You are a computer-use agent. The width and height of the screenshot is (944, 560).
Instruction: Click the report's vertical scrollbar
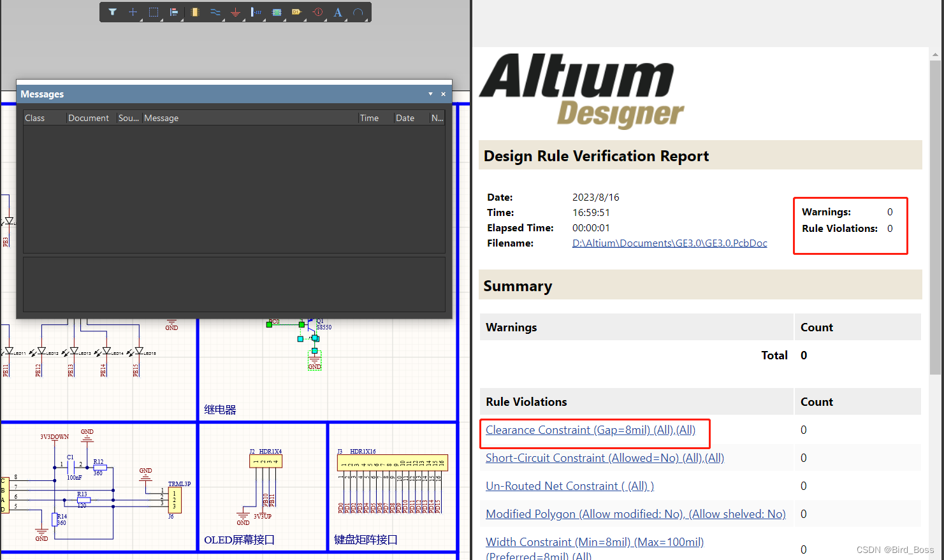coord(935,217)
